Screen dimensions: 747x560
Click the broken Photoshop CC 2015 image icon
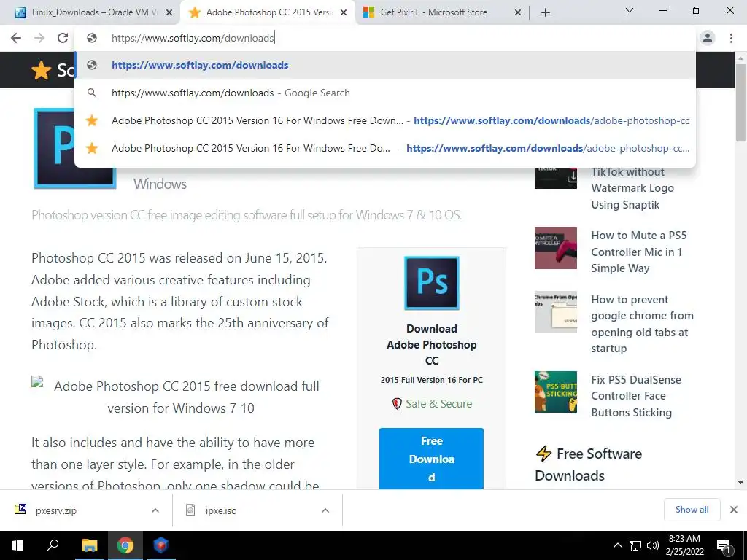pos(38,382)
